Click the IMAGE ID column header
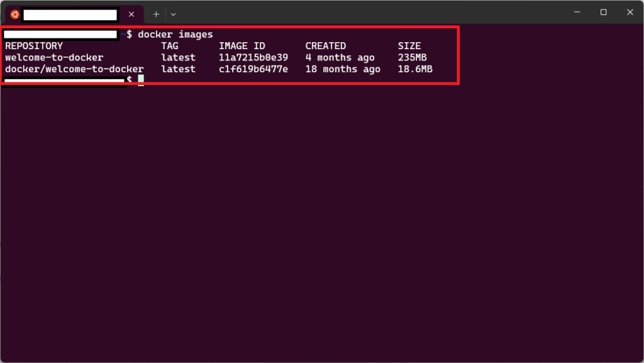This screenshot has width=644, height=363. [242, 46]
